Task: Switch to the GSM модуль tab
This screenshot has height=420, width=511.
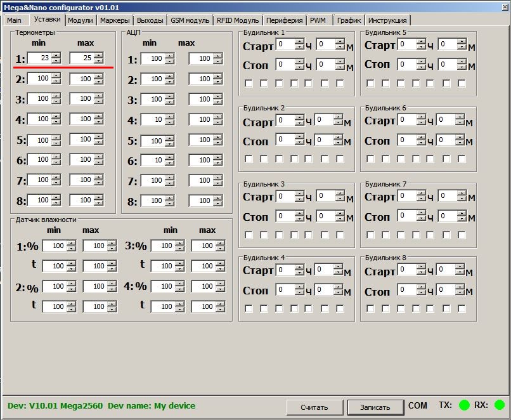Action: (x=190, y=20)
